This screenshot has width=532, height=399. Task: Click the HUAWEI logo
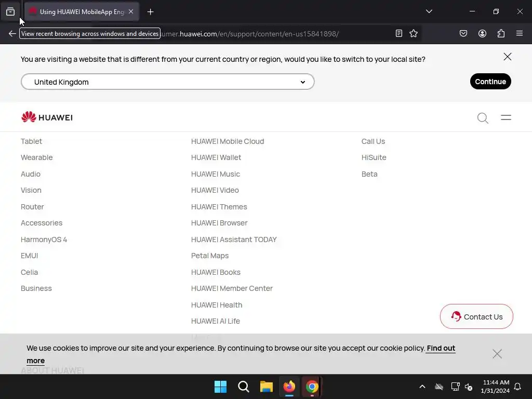coord(47,117)
